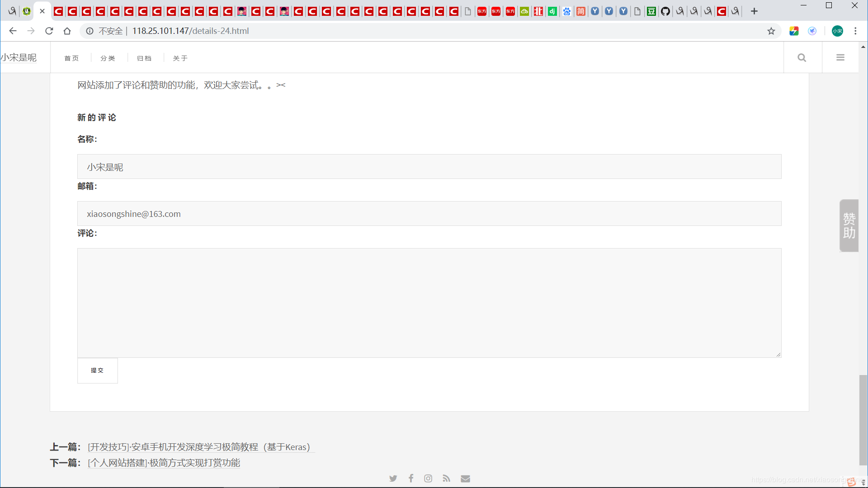Bookmark this page with star icon
868x488 pixels.
click(x=771, y=31)
